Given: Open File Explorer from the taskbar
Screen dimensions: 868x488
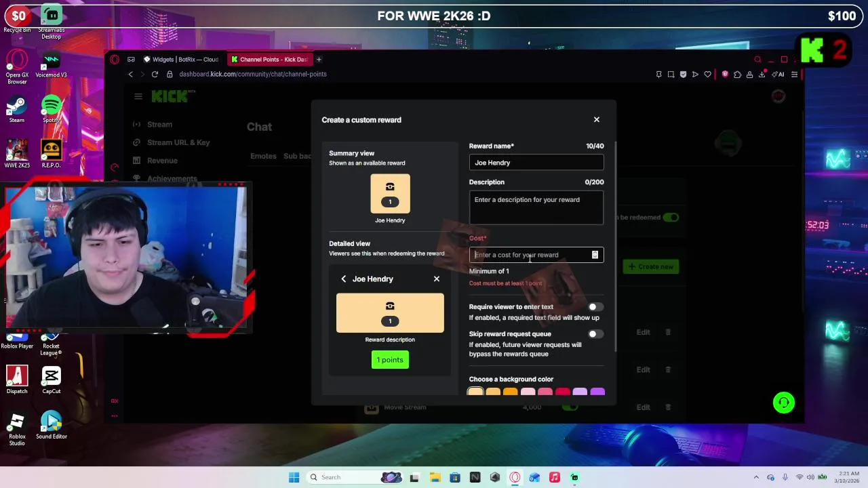Looking at the screenshot, I should [x=435, y=477].
